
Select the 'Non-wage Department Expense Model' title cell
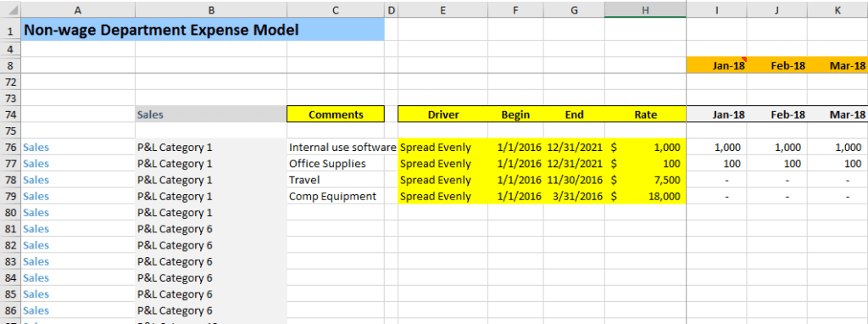coord(203,30)
